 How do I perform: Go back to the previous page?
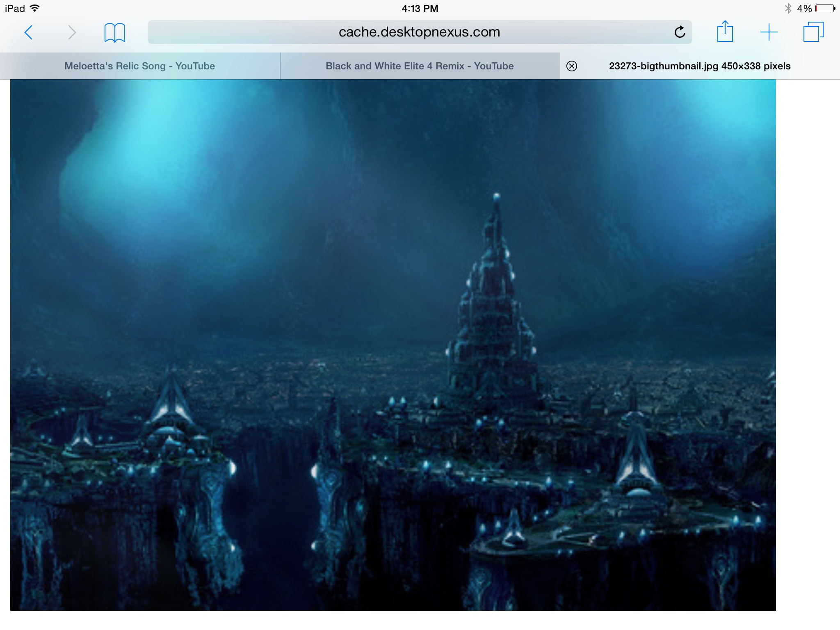(x=29, y=32)
